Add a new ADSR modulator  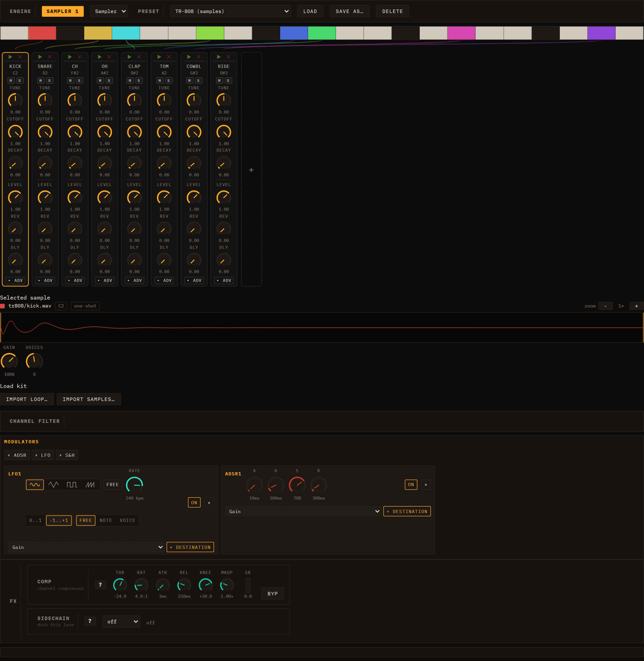click(17, 455)
